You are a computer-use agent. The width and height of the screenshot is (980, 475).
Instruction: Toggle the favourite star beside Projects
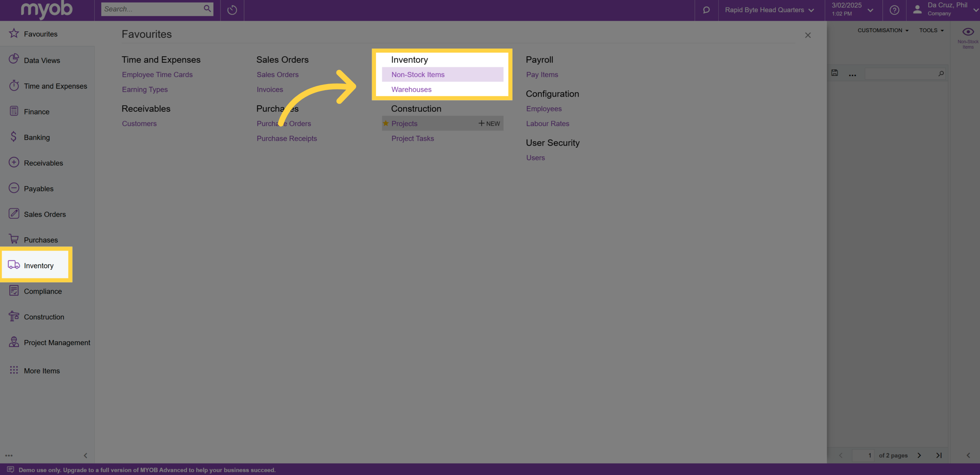click(385, 123)
